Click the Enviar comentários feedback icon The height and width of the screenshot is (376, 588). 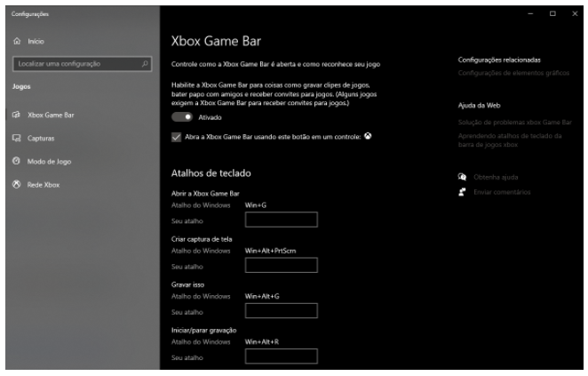462,192
